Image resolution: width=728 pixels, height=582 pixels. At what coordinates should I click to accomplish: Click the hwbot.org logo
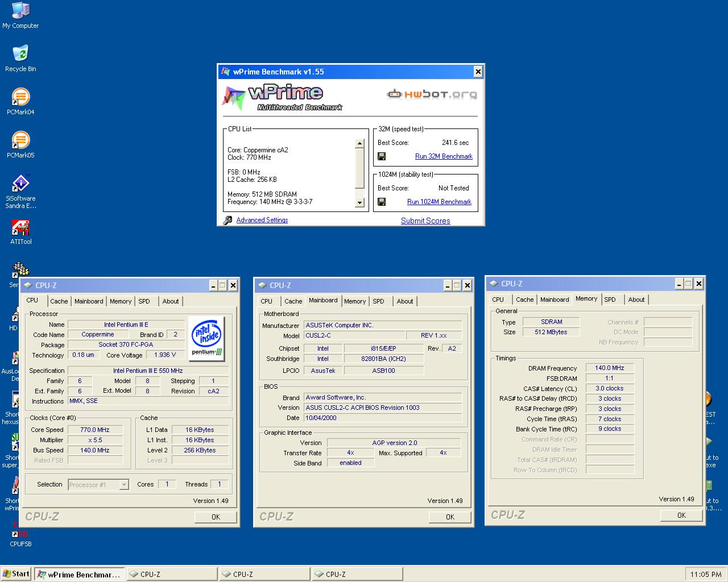tap(432, 94)
